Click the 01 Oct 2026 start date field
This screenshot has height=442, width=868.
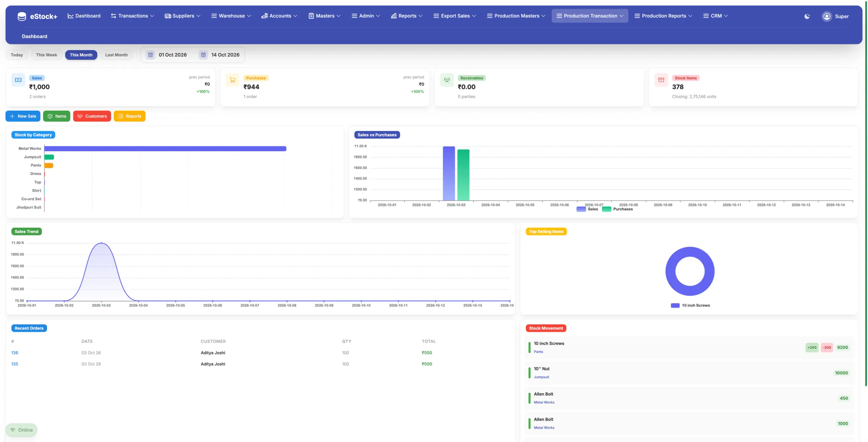click(x=173, y=55)
